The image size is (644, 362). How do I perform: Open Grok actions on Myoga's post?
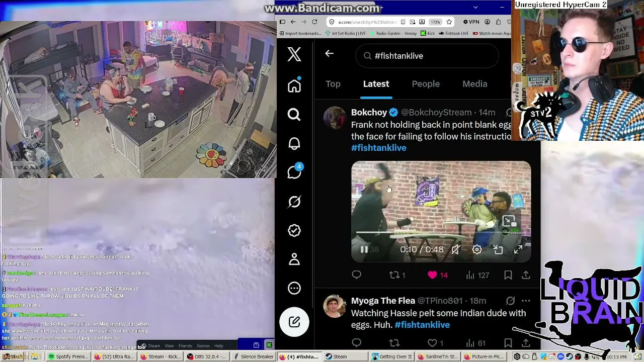tap(510, 301)
